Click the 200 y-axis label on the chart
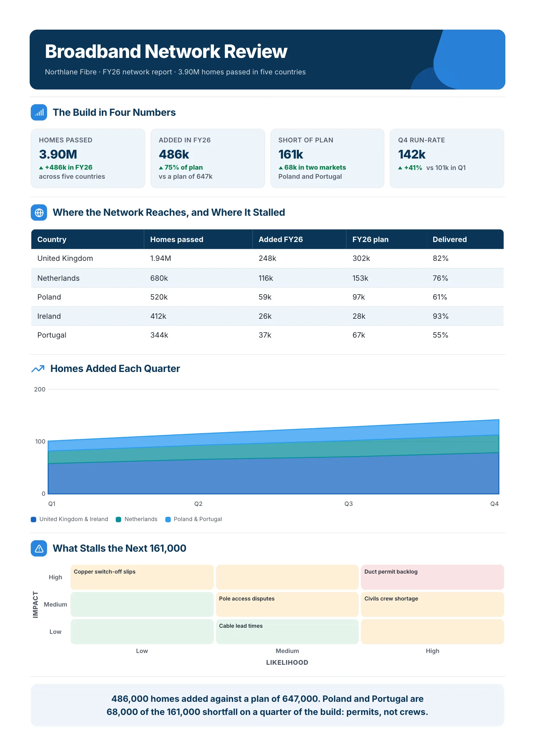This screenshot has width=535, height=756. point(40,389)
